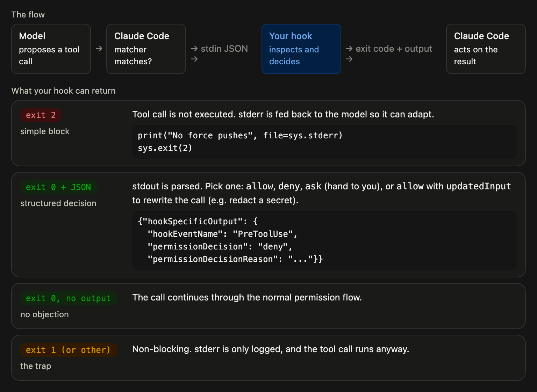Click the 'exit code + output' label
The image size is (537, 392).
(x=394, y=49)
